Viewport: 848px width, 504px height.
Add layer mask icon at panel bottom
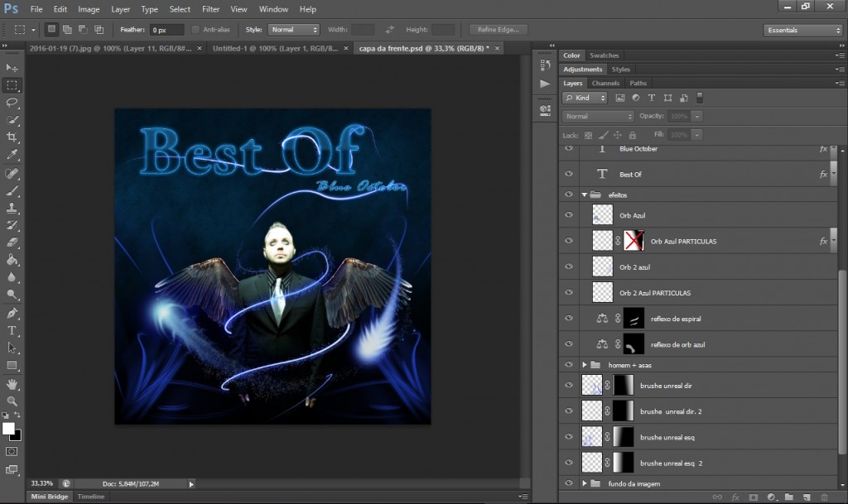click(754, 497)
